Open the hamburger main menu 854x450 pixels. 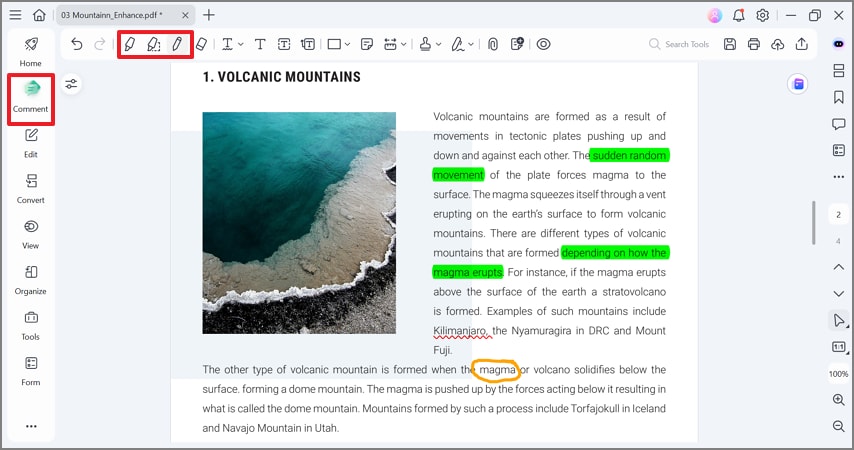pos(15,15)
